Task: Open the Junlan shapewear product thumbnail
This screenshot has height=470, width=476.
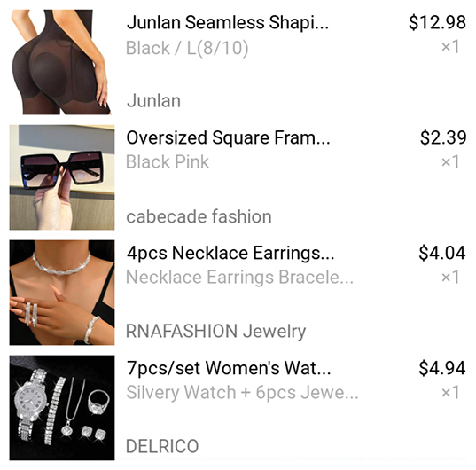Action: (x=62, y=62)
